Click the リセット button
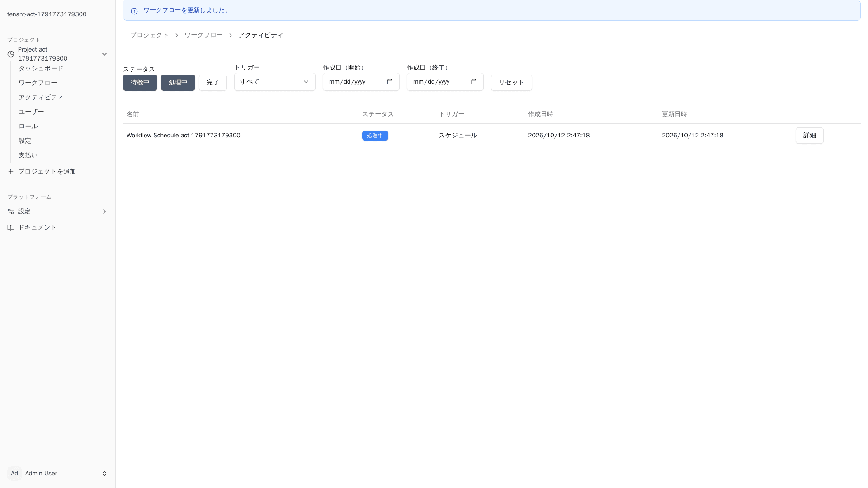868x488 pixels. pos(511,83)
